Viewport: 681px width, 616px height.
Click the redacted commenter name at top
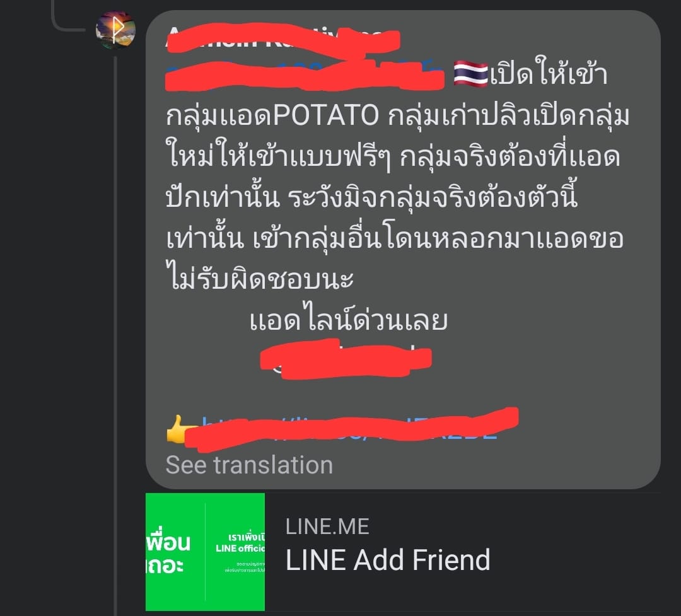pos(282,38)
